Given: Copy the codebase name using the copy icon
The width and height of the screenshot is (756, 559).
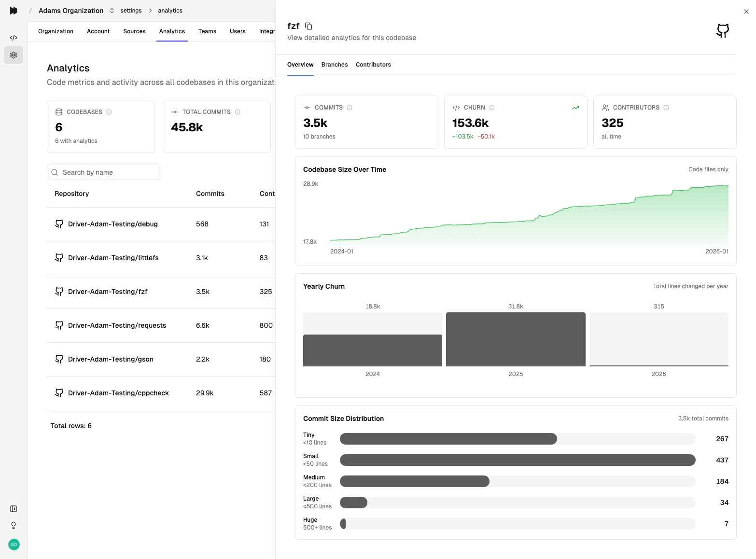Looking at the screenshot, I should tap(308, 26).
